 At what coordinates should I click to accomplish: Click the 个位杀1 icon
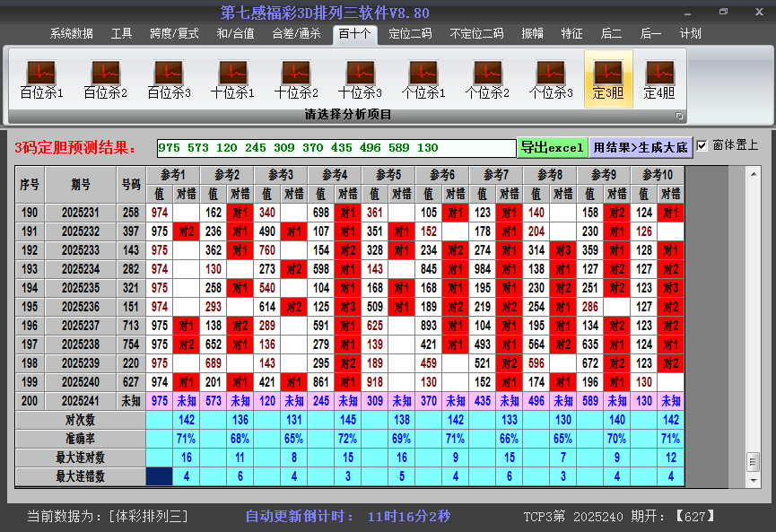tap(423, 79)
